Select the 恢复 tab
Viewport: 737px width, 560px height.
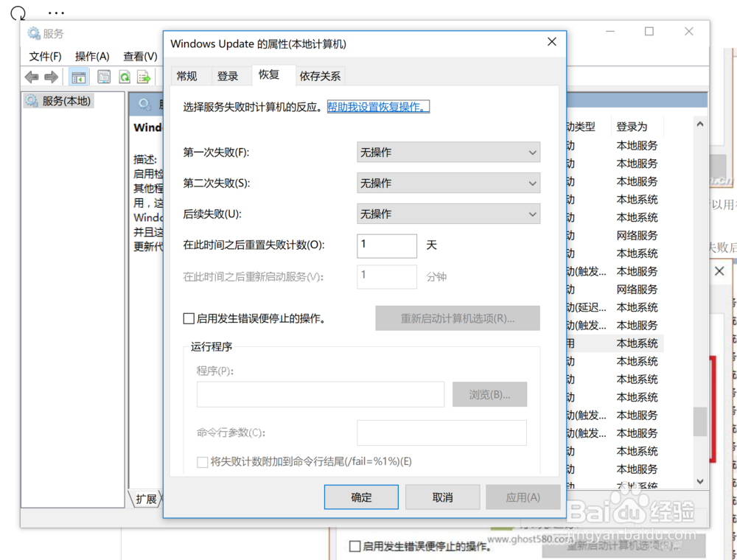click(269, 74)
